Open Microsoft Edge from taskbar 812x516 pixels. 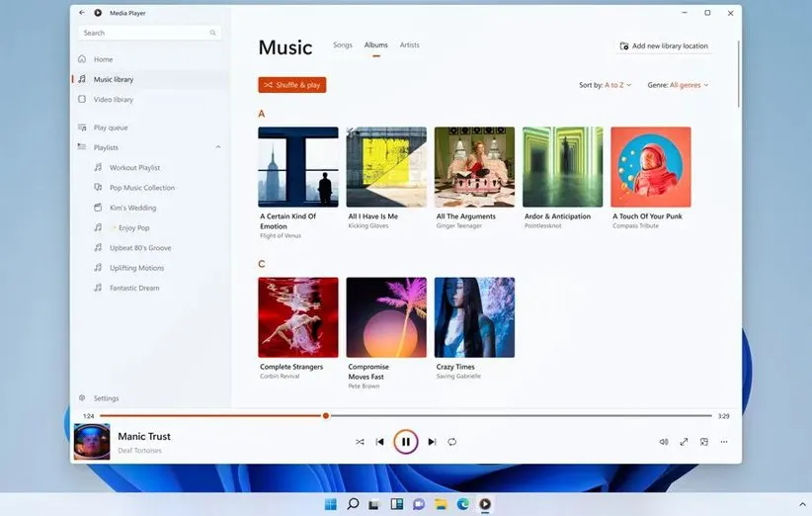point(463,504)
